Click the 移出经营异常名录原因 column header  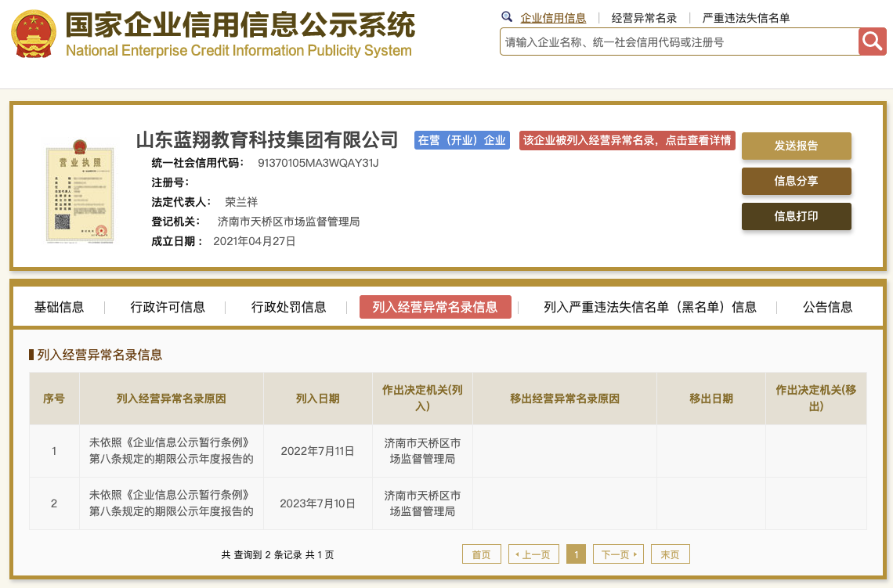(565, 399)
